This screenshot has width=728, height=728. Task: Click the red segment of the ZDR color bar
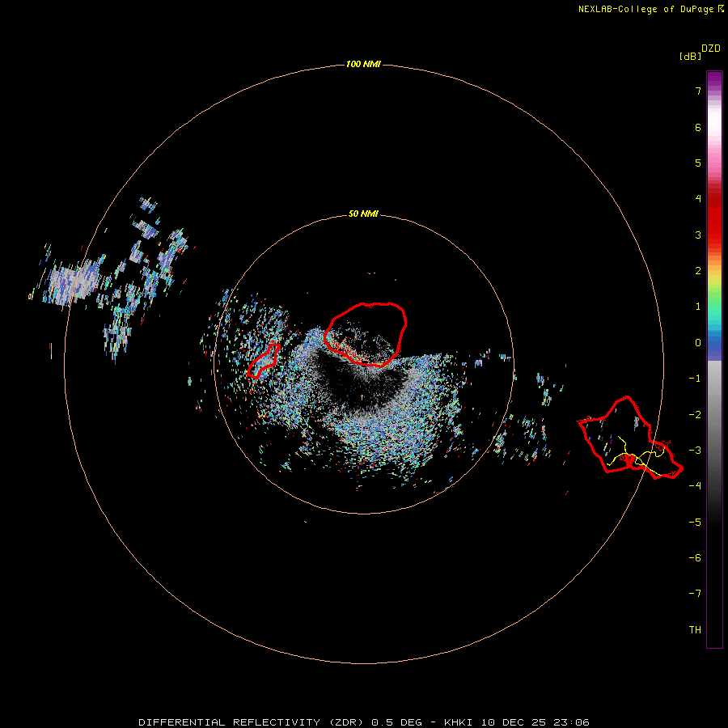[x=714, y=216]
